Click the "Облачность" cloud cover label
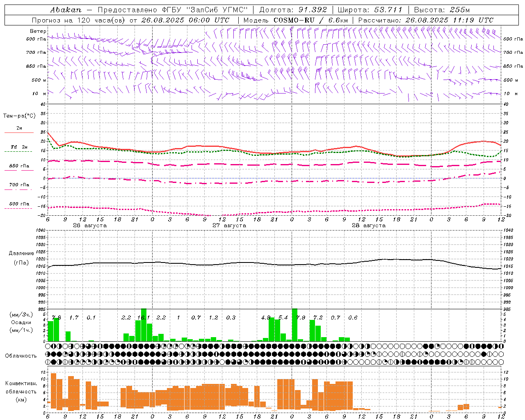The height and width of the screenshot is (420, 525). pyautogui.click(x=21, y=356)
